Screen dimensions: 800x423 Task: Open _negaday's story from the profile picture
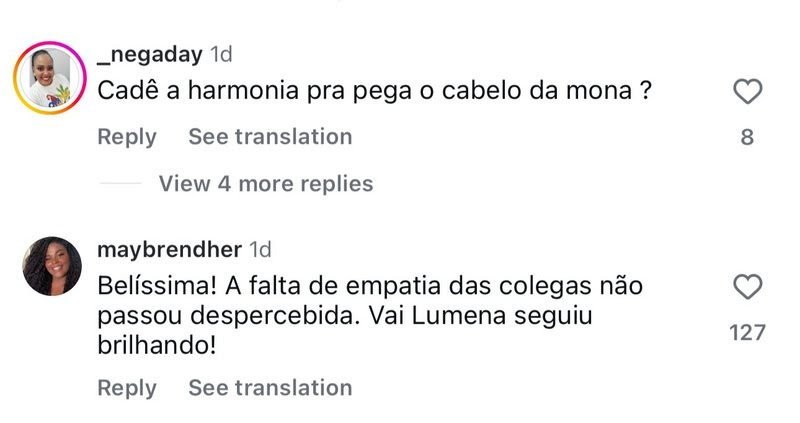(x=50, y=78)
